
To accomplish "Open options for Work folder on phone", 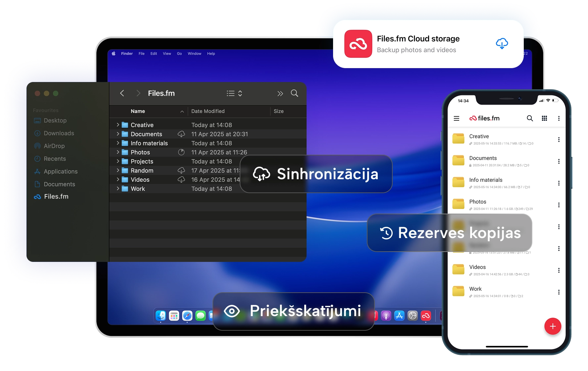I will tap(559, 292).
